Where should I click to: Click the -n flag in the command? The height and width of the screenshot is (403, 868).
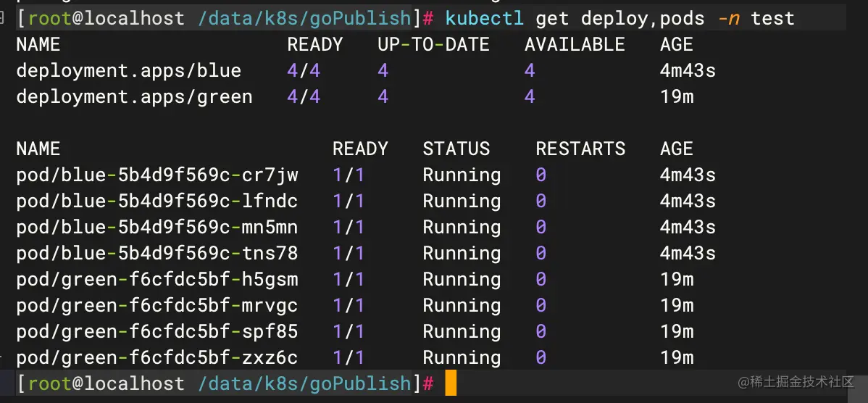(x=728, y=18)
